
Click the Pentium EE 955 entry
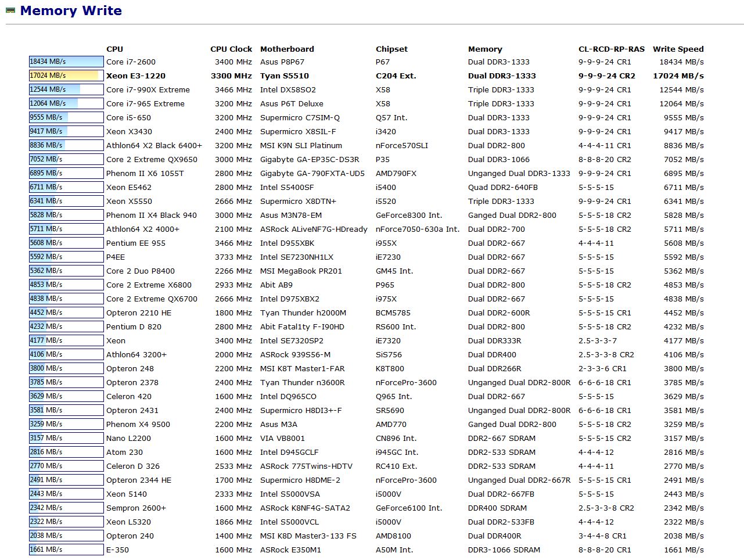tap(136, 243)
